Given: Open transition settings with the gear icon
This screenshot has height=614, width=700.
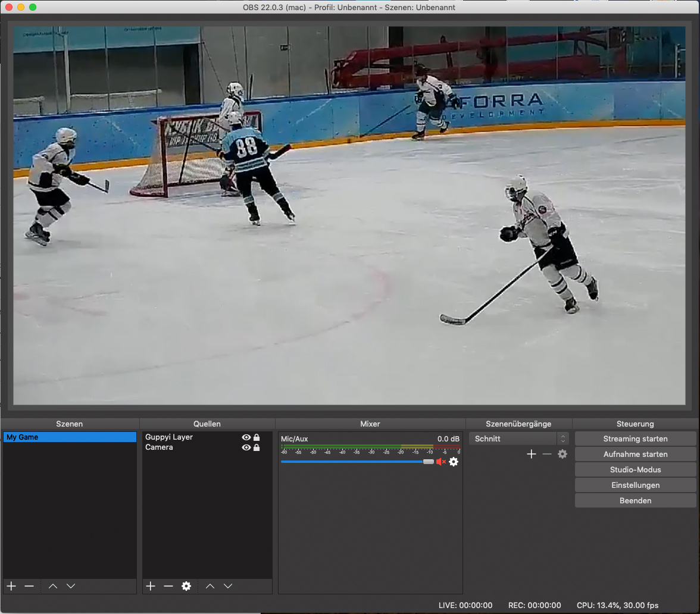Looking at the screenshot, I should pyautogui.click(x=562, y=454).
